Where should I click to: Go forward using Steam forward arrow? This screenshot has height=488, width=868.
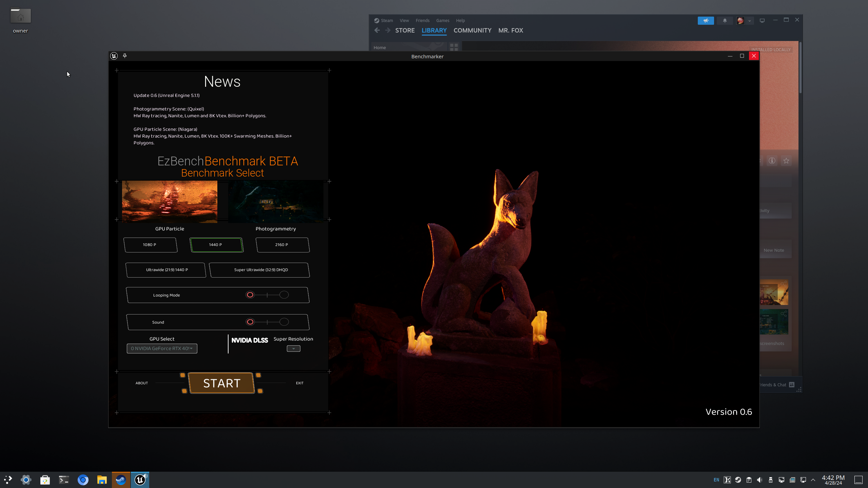pos(388,30)
